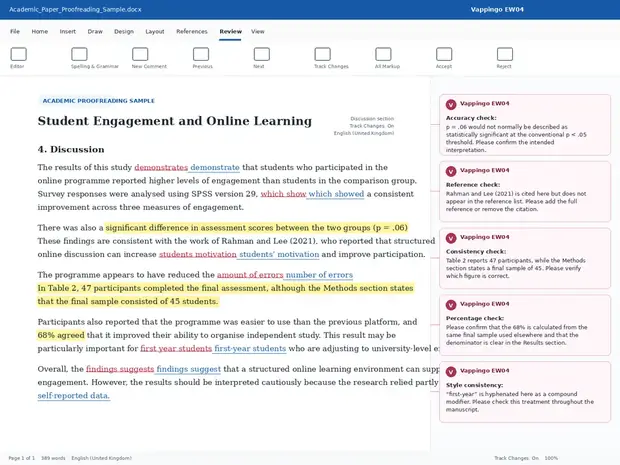Click the avatar on the Percentage check comment

451,305
